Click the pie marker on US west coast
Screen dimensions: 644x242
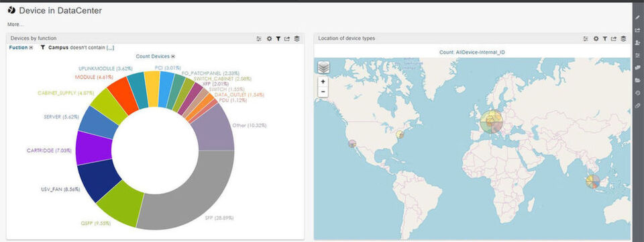(x=352, y=144)
